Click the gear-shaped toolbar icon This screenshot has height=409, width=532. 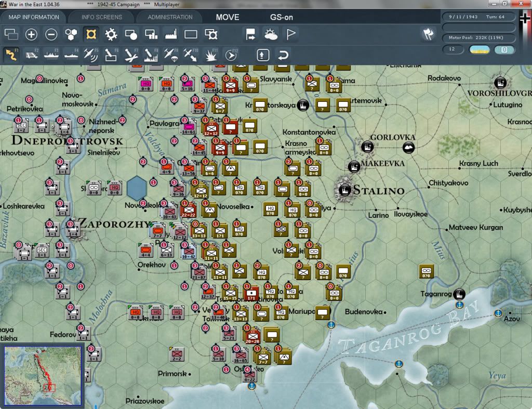pyautogui.click(x=111, y=34)
